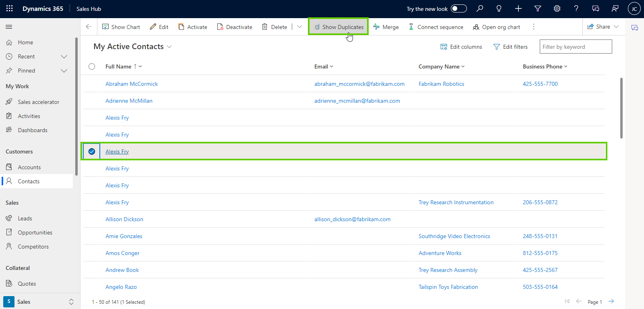Screen dimensions: 644x309
Task: Uncheck the selected Alexis Fry row
Action: click(92, 151)
